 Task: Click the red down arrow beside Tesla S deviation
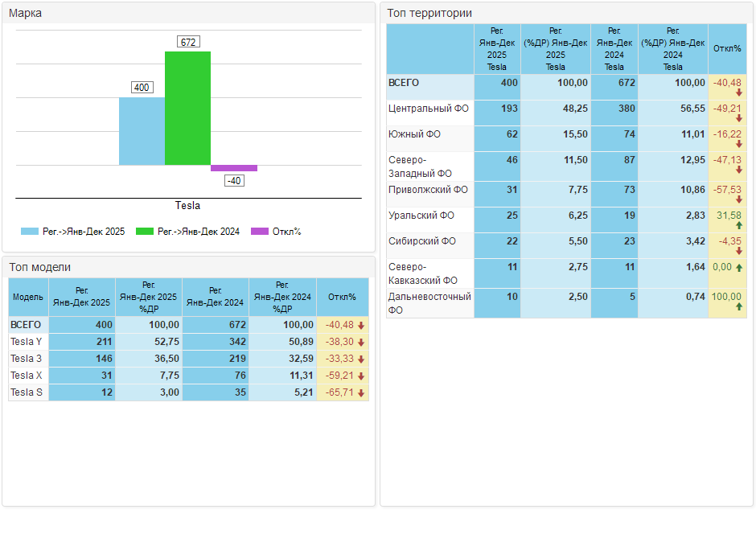click(x=362, y=392)
